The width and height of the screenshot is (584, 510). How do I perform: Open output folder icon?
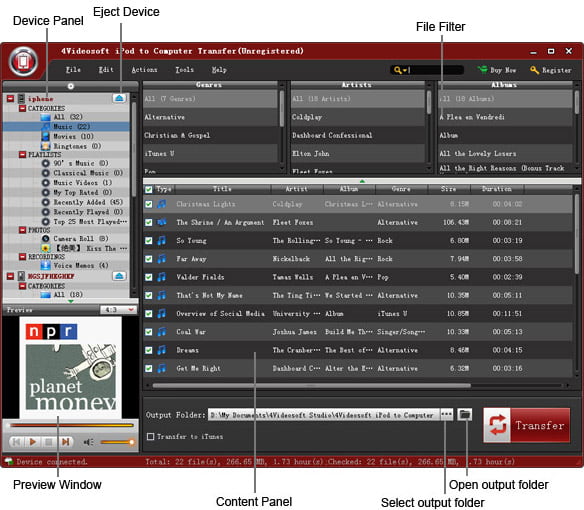coord(464,414)
